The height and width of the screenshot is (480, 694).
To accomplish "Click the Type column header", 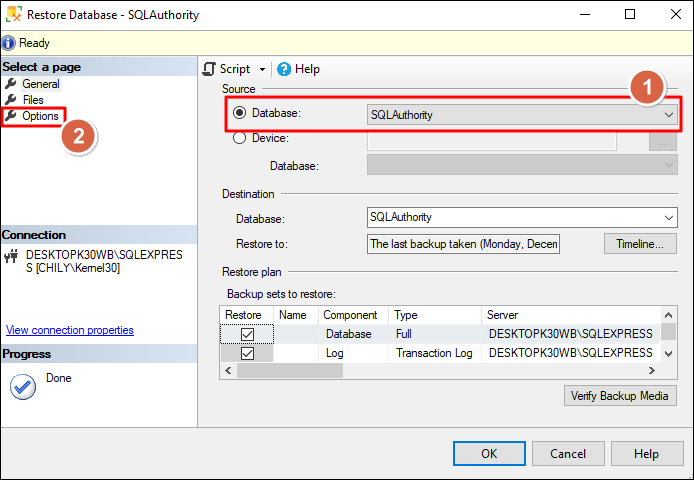I will 435,315.
